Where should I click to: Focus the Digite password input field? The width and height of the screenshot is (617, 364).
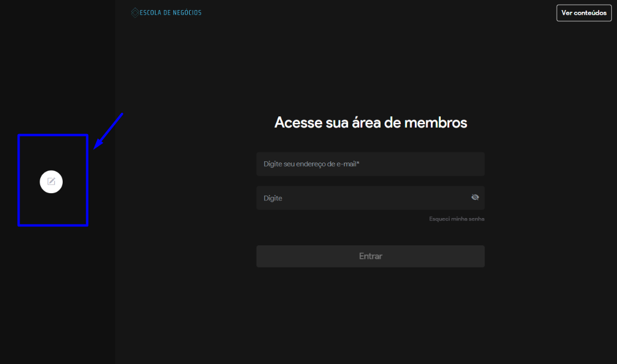tap(361, 198)
